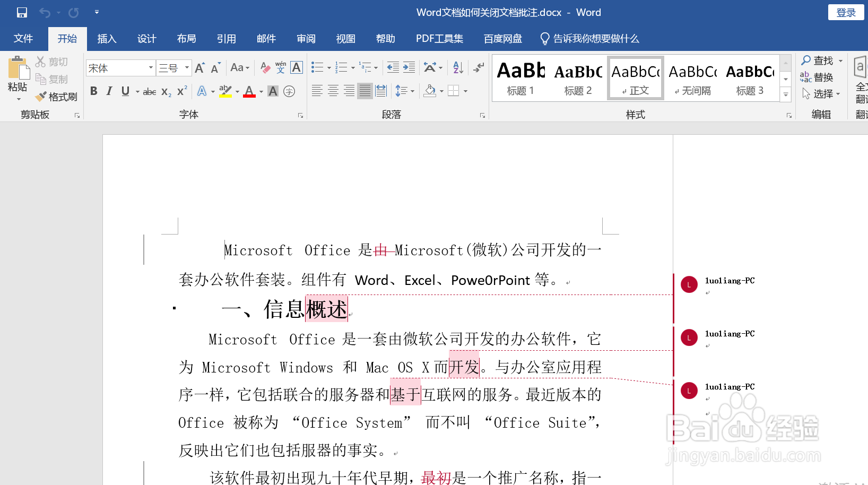
Task: Center align text
Action: [x=333, y=91]
